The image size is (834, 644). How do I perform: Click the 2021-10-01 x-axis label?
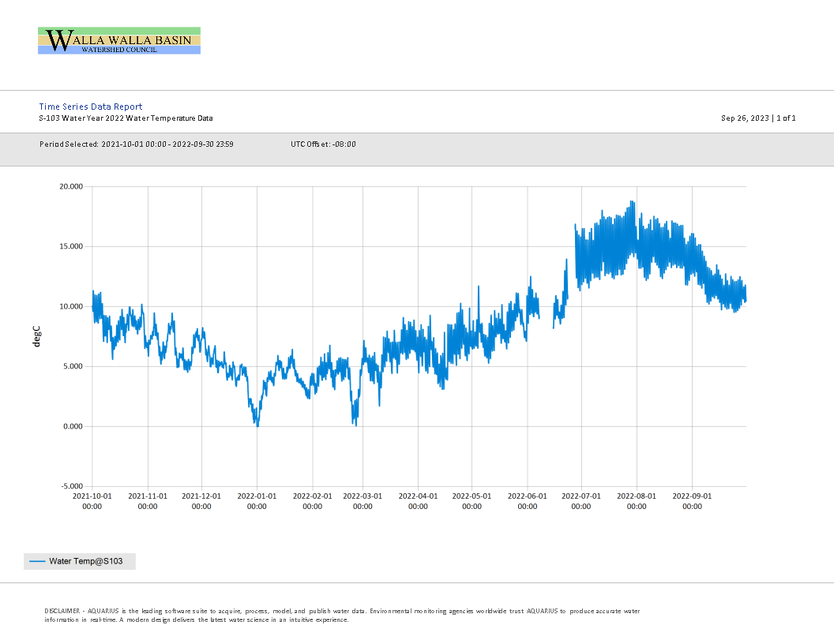click(x=92, y=501)
